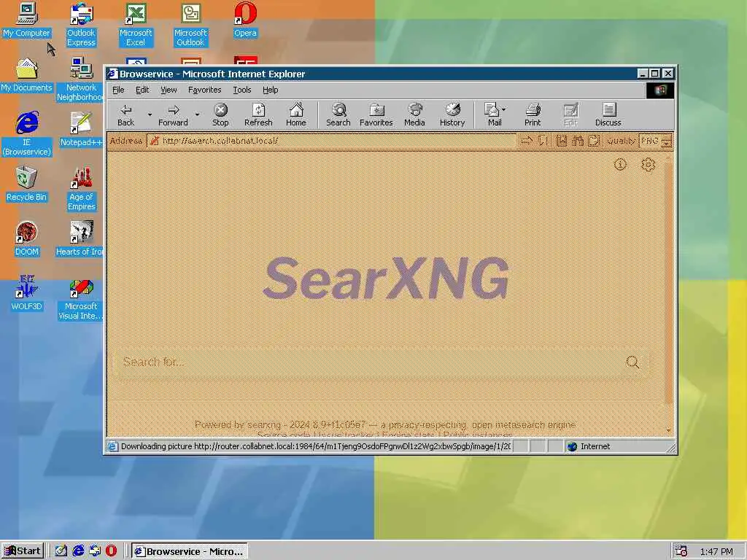Select the Network Neighborhood desktop icon

coord(80,79)
